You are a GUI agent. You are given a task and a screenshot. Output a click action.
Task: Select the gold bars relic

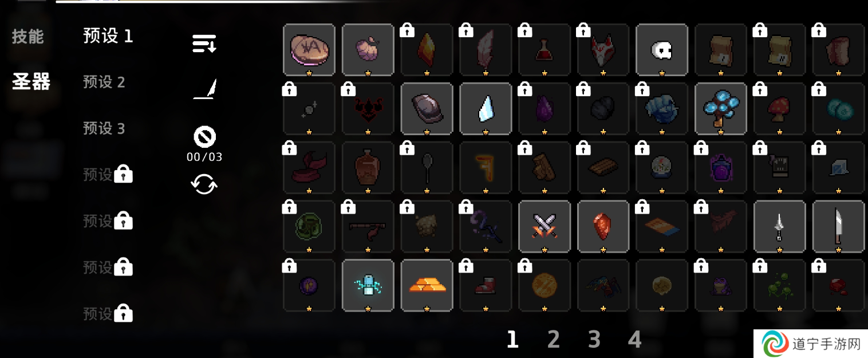tap(427, 285)
